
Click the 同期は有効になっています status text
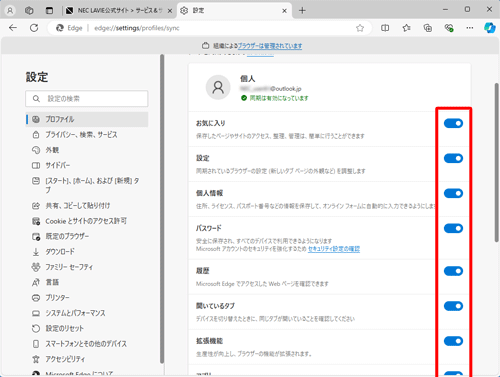click(x=279, y=98)
